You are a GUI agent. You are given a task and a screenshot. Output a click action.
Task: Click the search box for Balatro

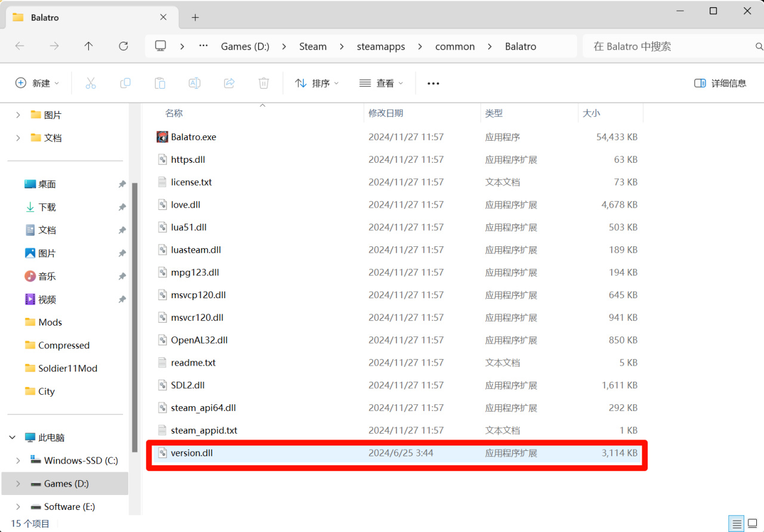(x=673, y=46)
